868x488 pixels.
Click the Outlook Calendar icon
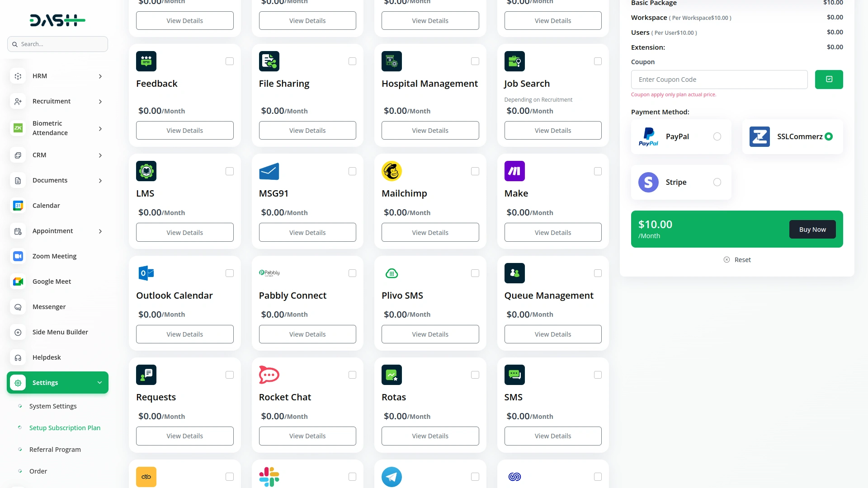[x=146, y=273]
